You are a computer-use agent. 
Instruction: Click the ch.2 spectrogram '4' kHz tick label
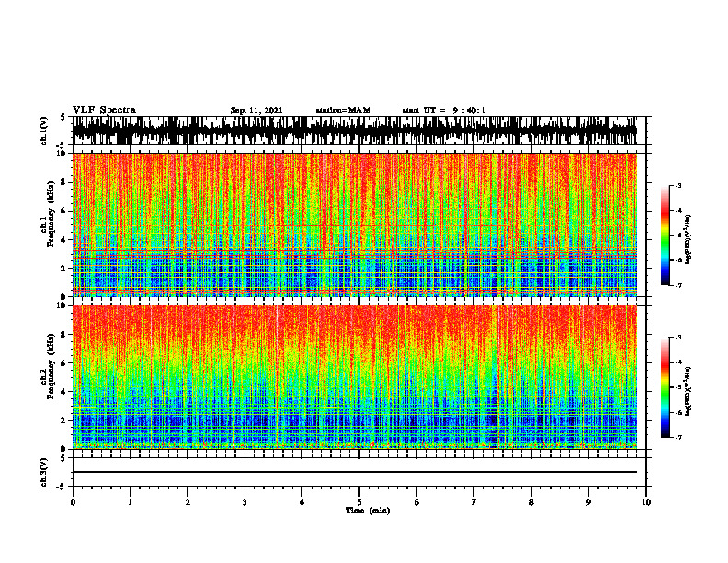[64, 392]
